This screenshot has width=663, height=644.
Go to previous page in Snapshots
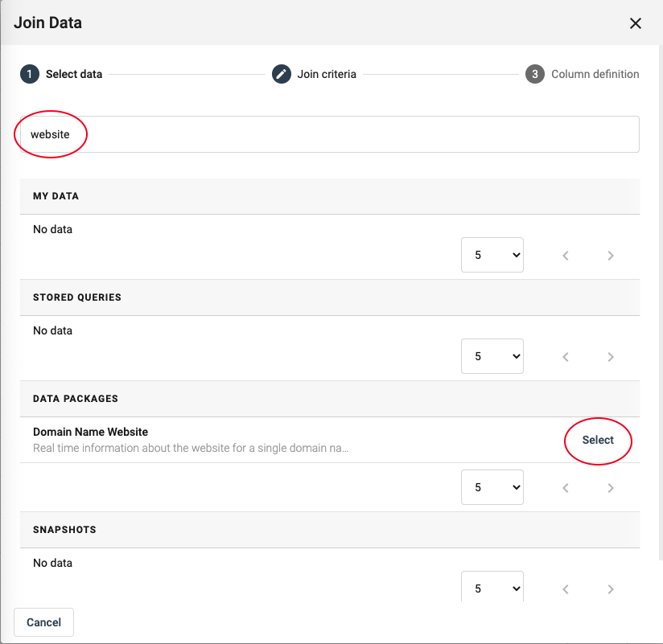point(566,589)
